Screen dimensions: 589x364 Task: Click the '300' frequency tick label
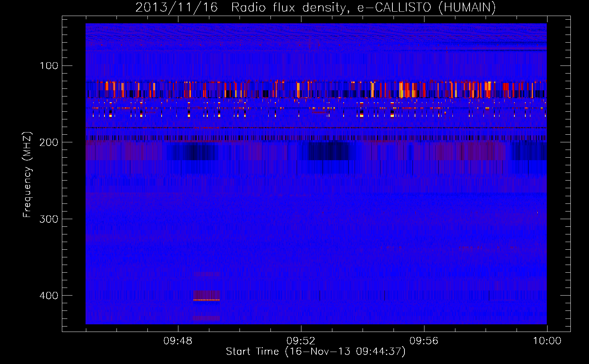(49, 219)
